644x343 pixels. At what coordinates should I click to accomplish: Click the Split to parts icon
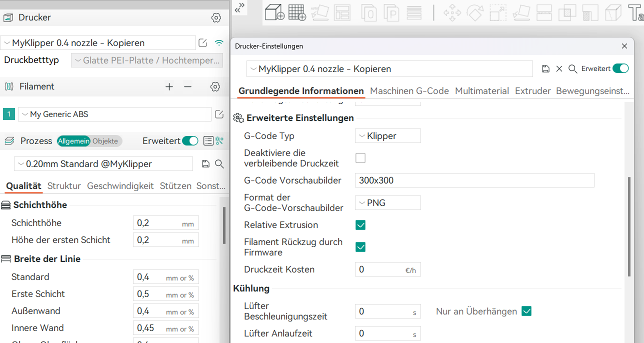coord(391,12)
